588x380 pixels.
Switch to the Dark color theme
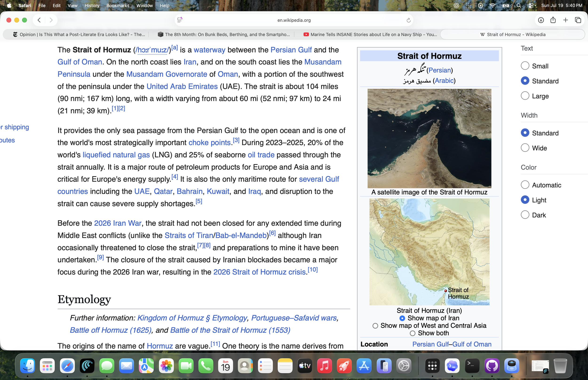click(525, 215)
